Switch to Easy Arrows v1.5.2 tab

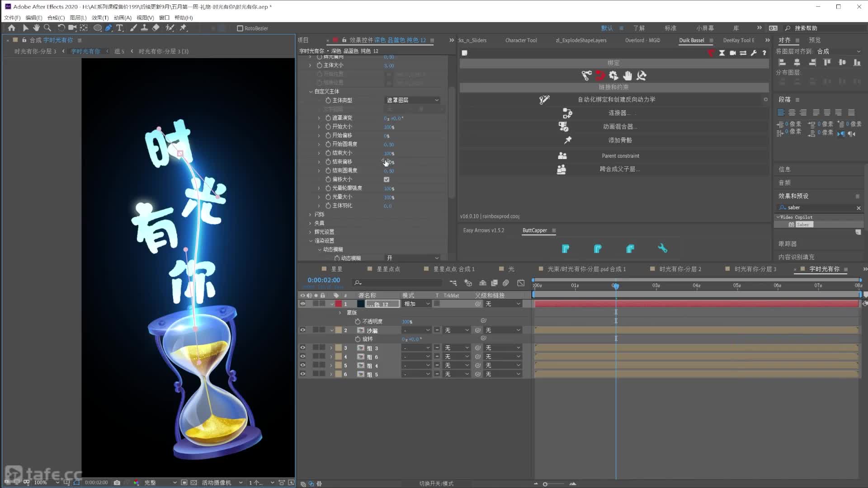pos(483,230)
